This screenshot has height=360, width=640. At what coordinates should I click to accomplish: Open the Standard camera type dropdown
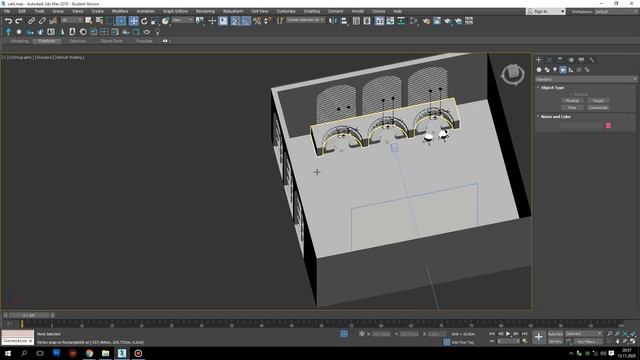(586, 79)
